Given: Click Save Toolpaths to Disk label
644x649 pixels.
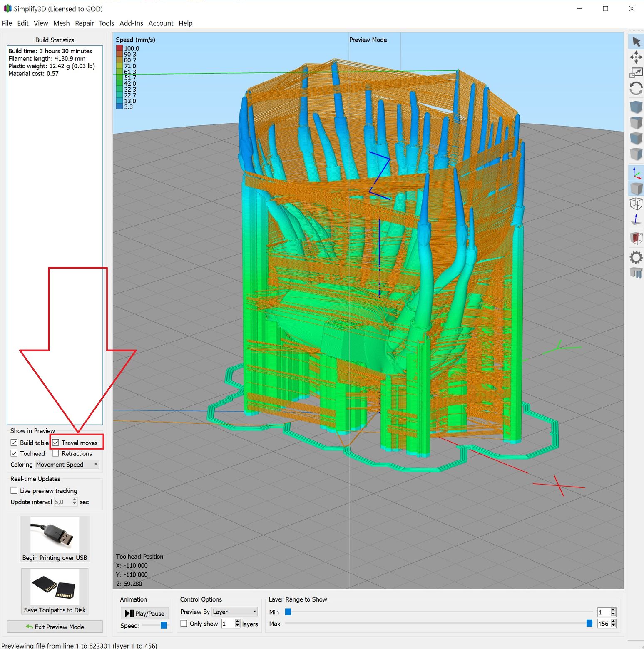Looking at the screenshot, I should (55, 610).
